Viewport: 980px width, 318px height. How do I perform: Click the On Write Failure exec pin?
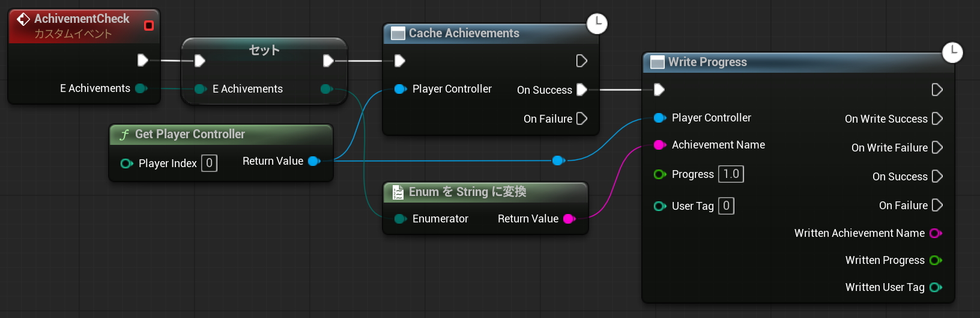pos(937,147)
